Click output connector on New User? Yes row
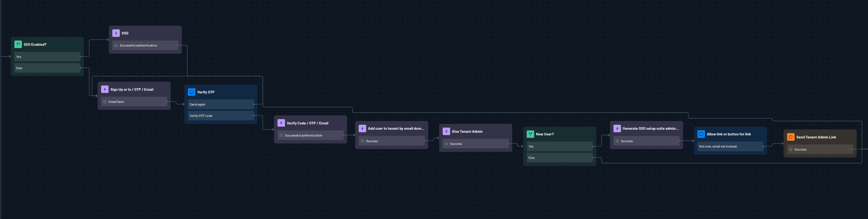868x219 pixels. (593, 146)
